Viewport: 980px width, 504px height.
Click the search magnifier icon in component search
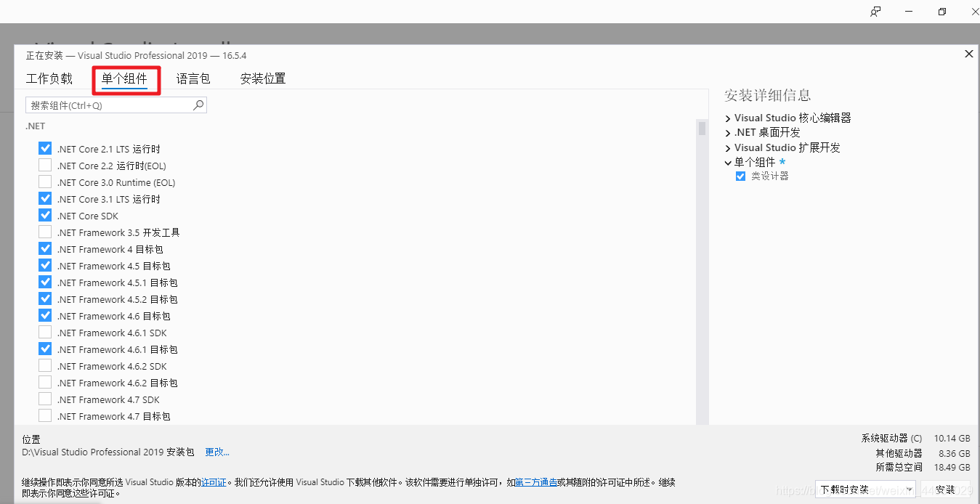tap(198, 105)
